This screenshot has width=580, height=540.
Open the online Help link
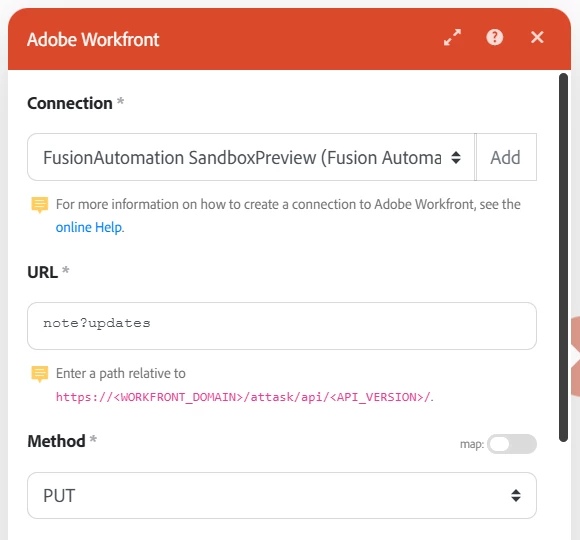pyautogui.click(x=90, y=227)
